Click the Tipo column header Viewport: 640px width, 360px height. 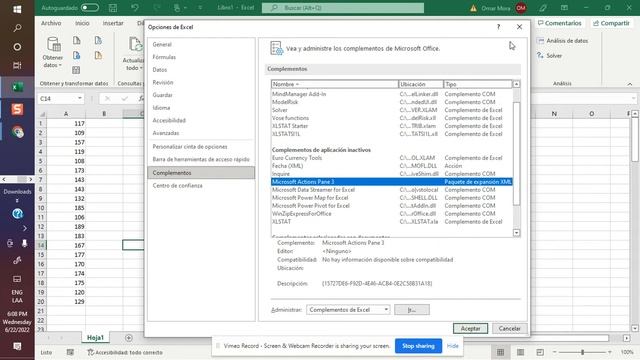click(x=478, y=84)
